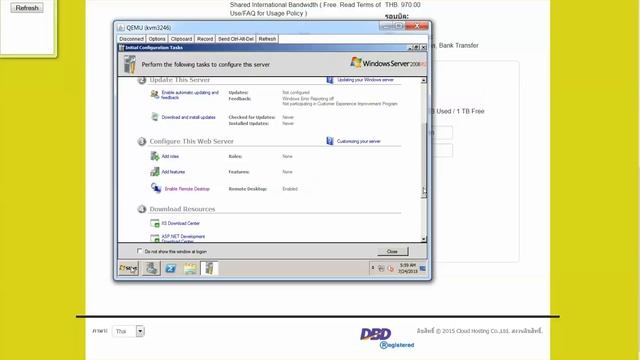Click Record in the QEMU toolbar
The height and width of the screenshot is (360, 640).
(205, 39)
